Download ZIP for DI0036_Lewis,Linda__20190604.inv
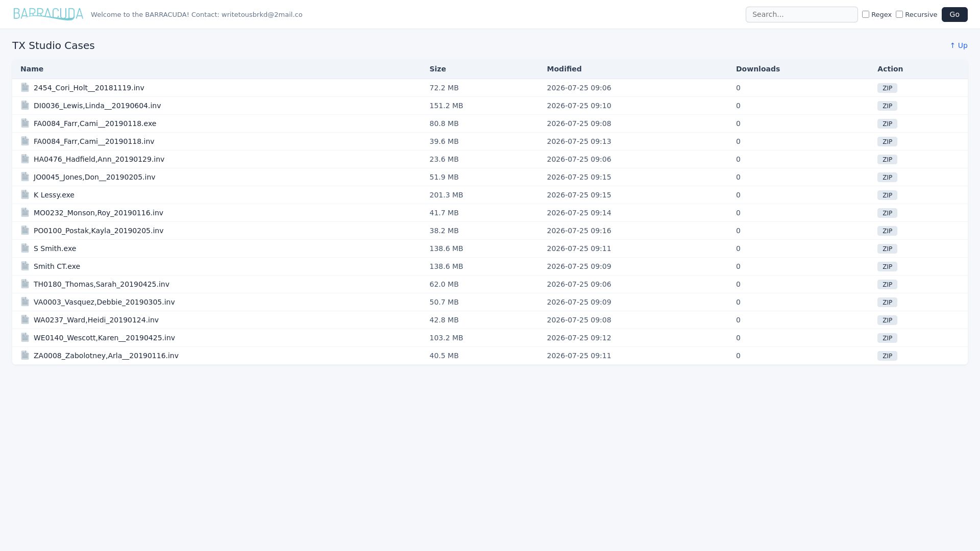 [887, 106]
